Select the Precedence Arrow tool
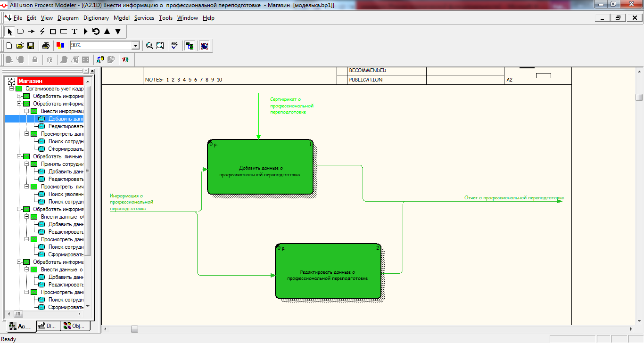The height and width of the screenshot is (343, 644). (x=31, y=32)
